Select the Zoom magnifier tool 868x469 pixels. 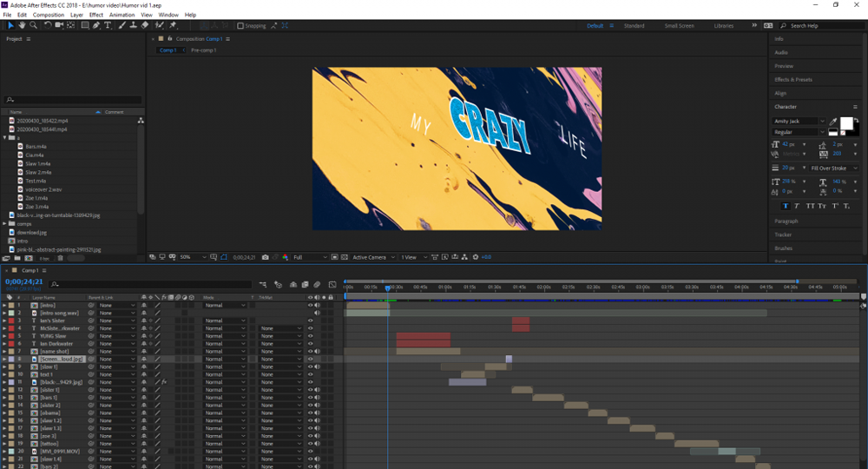34,25
